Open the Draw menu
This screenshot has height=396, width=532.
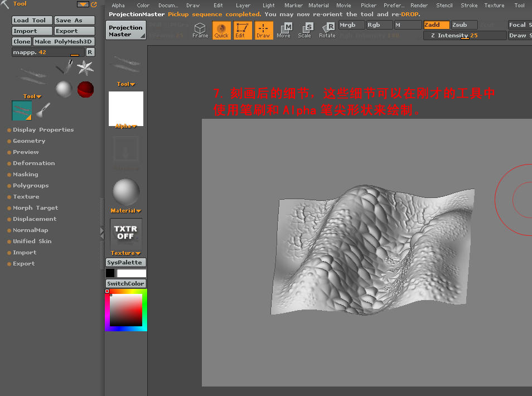pyautogui.click(x=193, y=6)
